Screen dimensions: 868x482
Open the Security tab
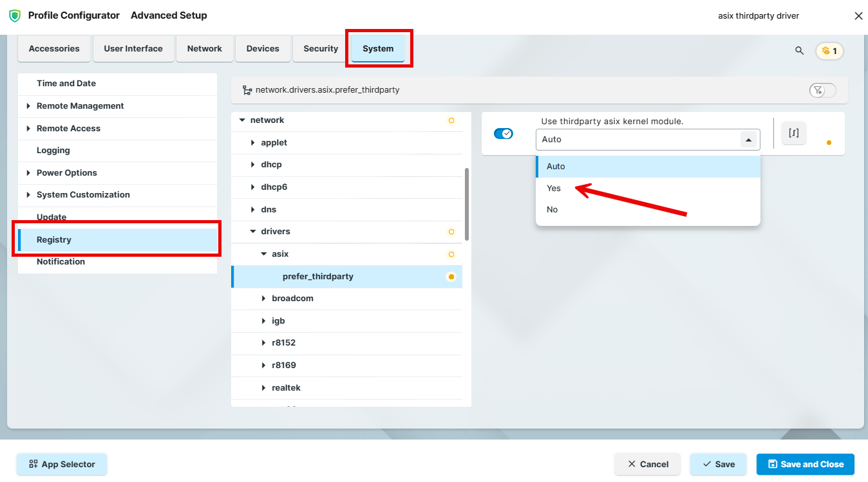click(321, 49)
